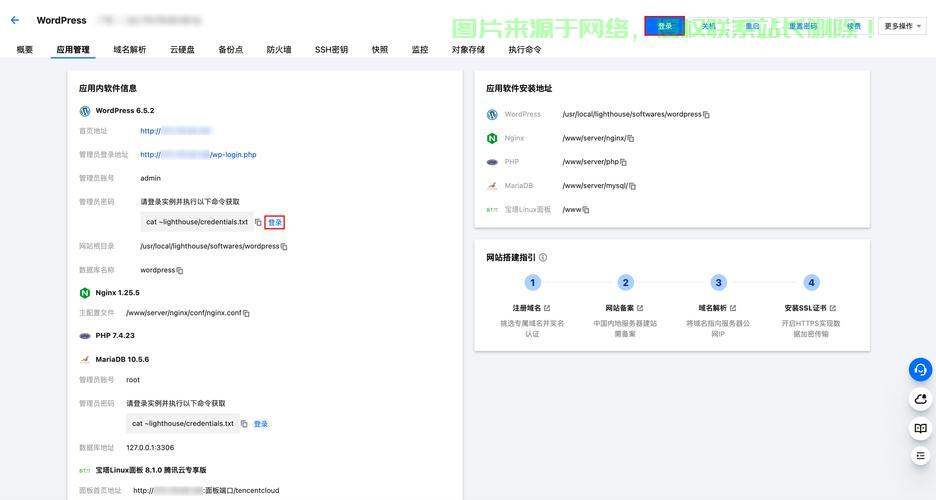Open the blue customer support headset button
Screen dimensions: 936x500
click(920, 370)
